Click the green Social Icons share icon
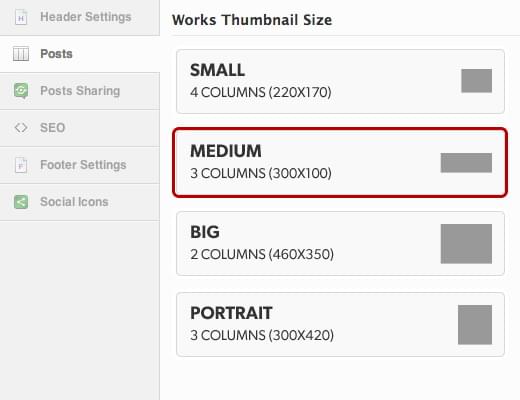The height and width of the screenshot is (400, 520). (x=21, y=202)
